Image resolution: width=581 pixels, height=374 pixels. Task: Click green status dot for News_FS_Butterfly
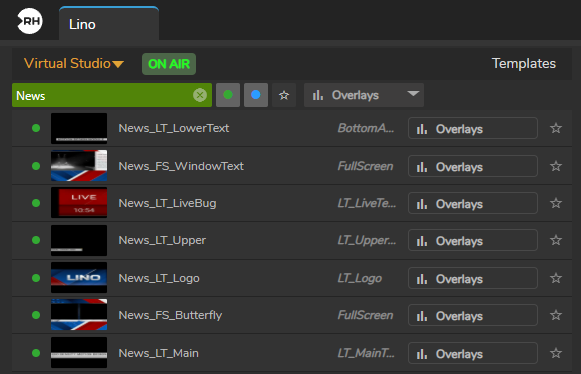pos(36,315)
